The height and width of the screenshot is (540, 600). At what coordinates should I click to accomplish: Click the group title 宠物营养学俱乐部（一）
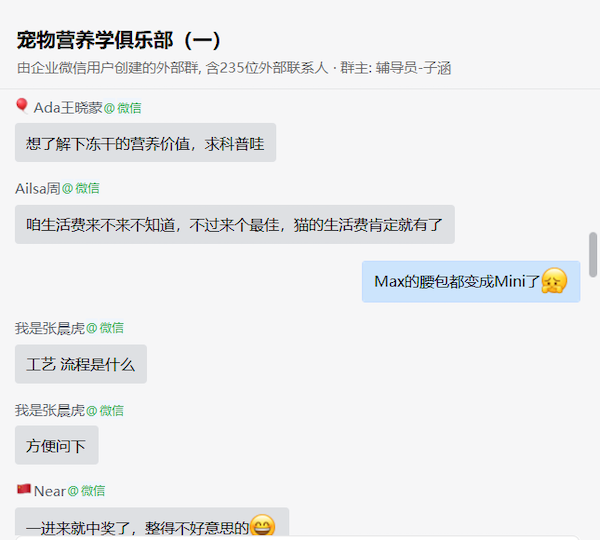coord(119,40)
